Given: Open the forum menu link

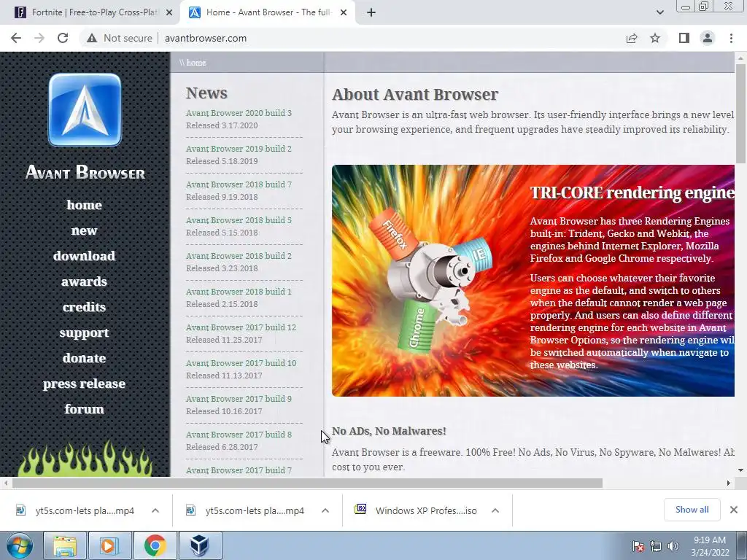Looking at the screenshot, I should [x=85, y=409].
